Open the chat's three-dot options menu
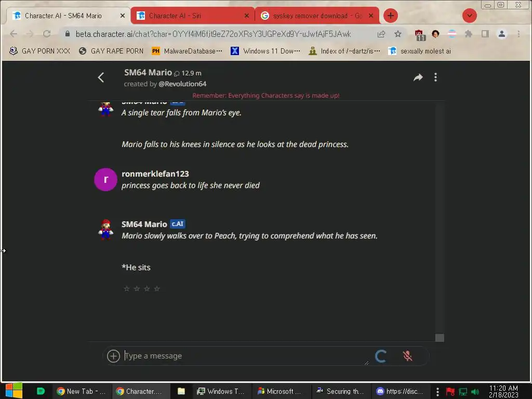The width and height of the screenshot is (532, 399). 436,77
